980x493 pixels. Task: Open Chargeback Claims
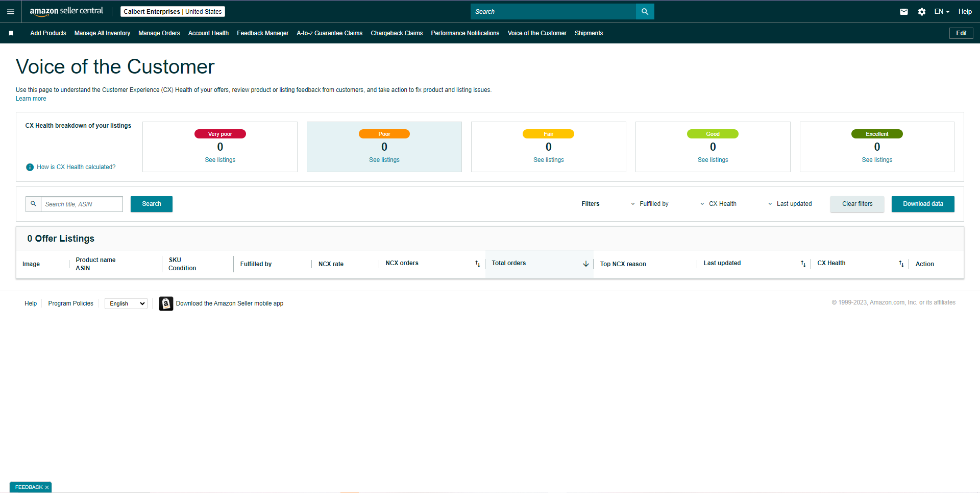click(x=397, y=33)
